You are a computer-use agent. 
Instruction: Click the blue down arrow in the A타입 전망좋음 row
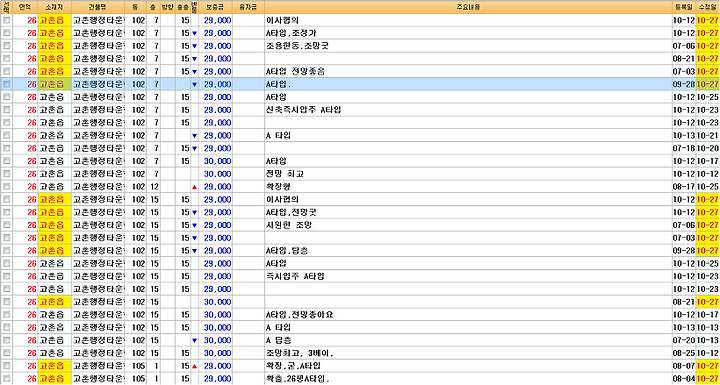194,72
